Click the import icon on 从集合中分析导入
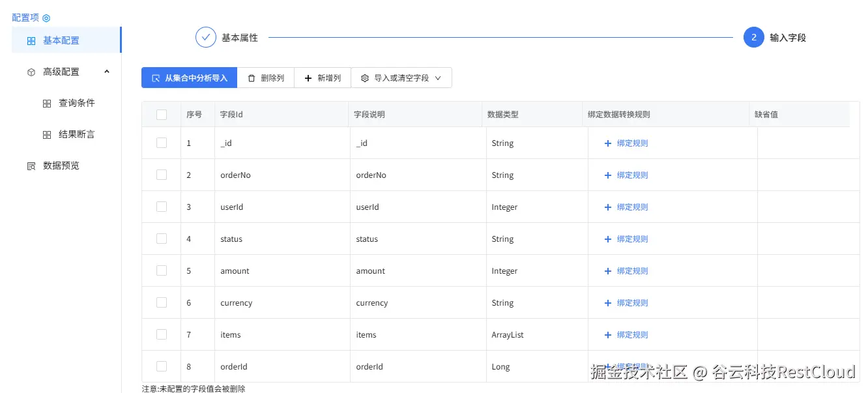 point(156,78)
